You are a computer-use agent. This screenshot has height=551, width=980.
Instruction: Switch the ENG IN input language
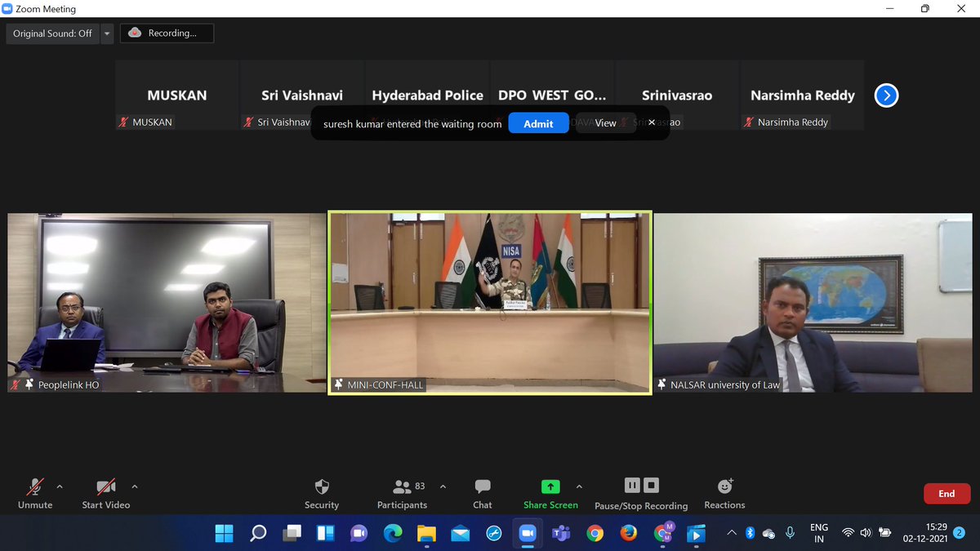click(x=819, y=533)
